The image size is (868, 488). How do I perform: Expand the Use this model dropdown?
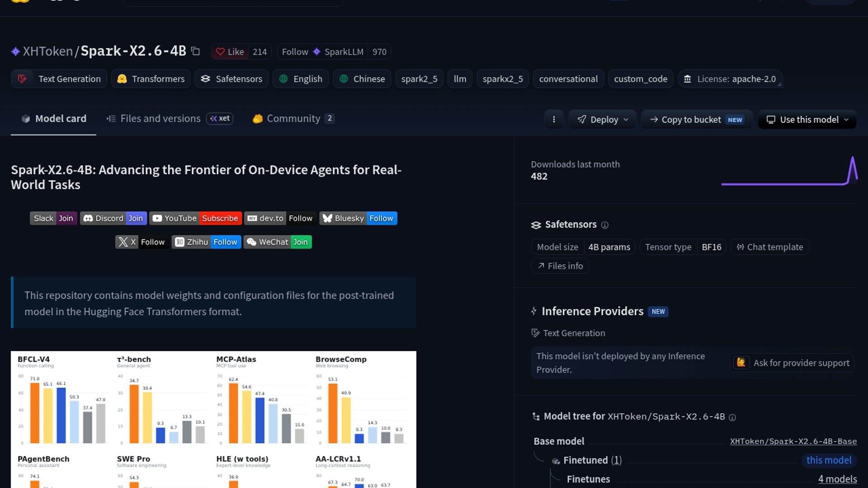pos(807,119)
